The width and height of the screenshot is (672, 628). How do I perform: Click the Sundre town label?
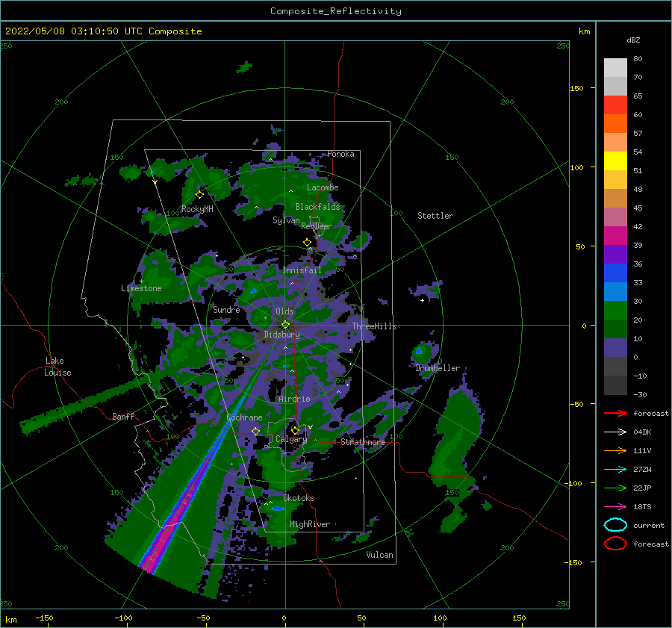tap(226, 309)
